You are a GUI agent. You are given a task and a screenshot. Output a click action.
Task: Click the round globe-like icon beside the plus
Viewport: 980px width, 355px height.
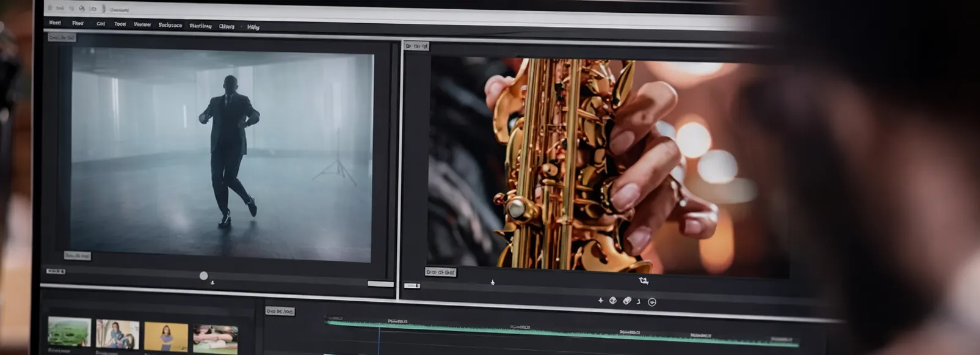pyautogui.click(x=613, y=301)
